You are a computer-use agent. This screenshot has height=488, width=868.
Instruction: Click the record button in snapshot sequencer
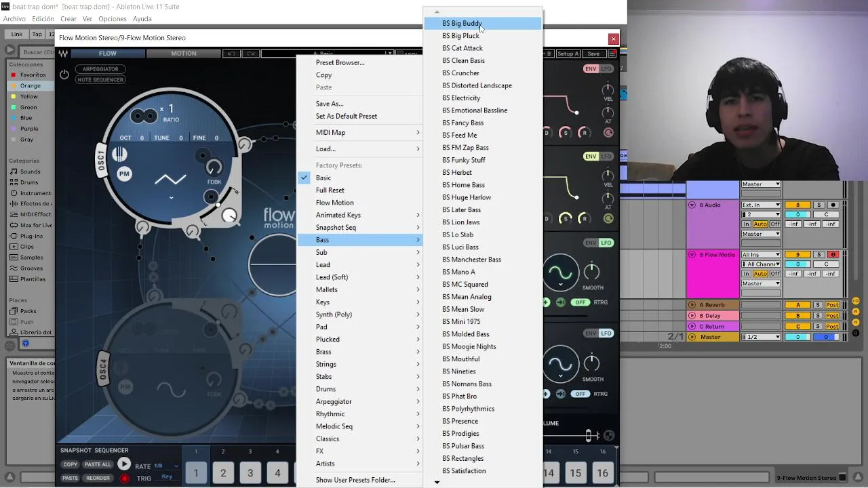tap(124, 479)
